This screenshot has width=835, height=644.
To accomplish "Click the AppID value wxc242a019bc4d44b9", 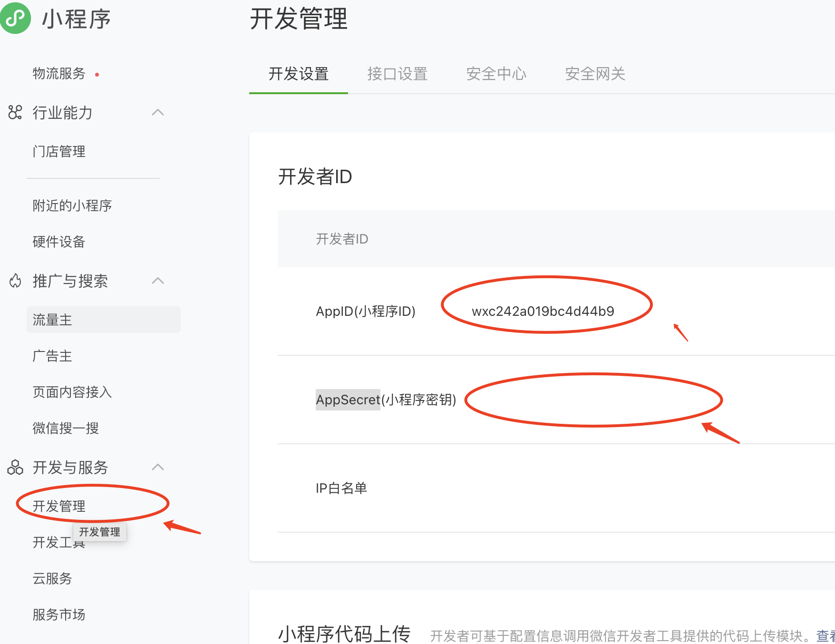I will point(543,311).
